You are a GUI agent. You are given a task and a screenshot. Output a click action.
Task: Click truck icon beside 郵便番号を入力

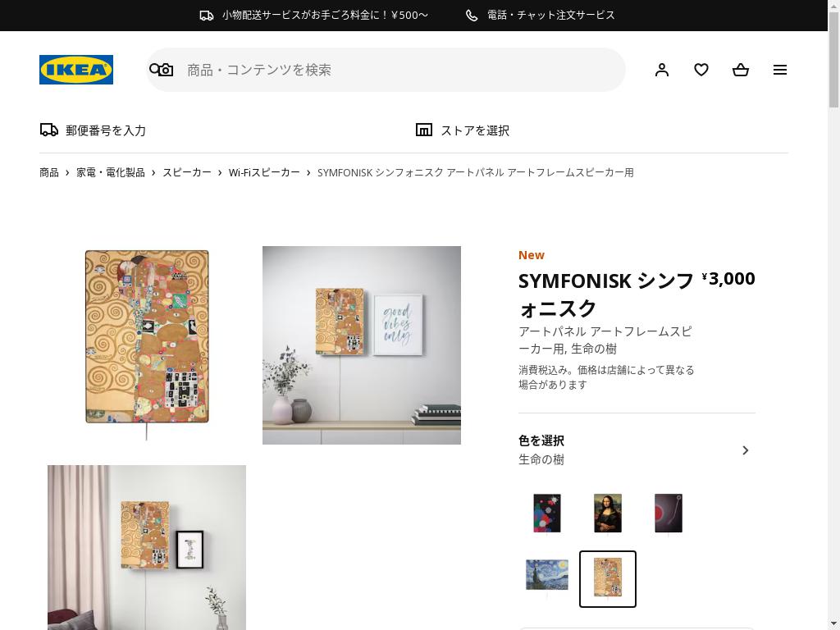(49, 130)
